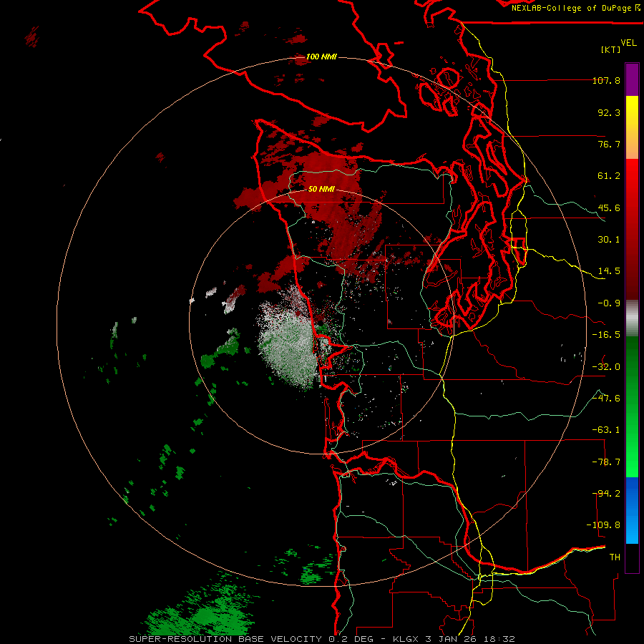This screenshot has width=644, height=644.
Task: Click the 100 NMI range ring label
Action: point(321,57)
